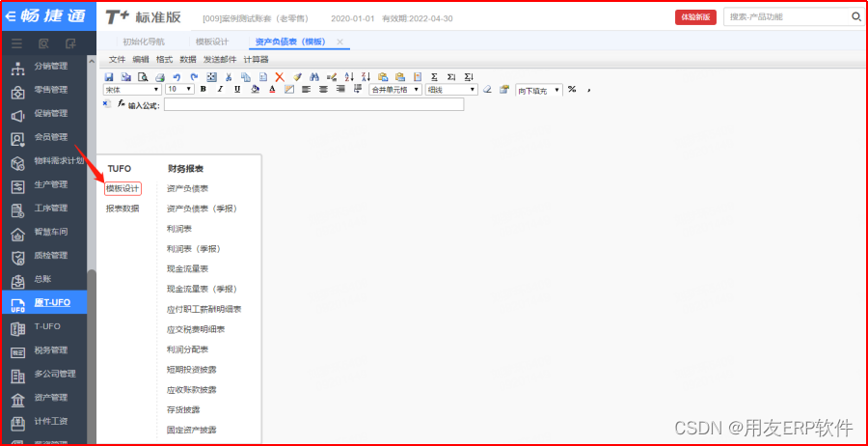Switch to the 模板设计 tab
The image size is (868, 446).
click(x=212, y=42)
